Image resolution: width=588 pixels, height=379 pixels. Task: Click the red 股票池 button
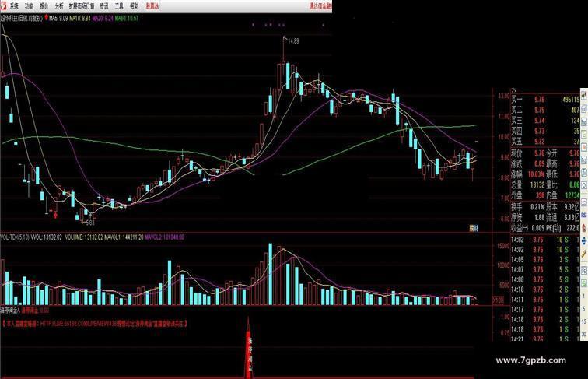(152, 6)
